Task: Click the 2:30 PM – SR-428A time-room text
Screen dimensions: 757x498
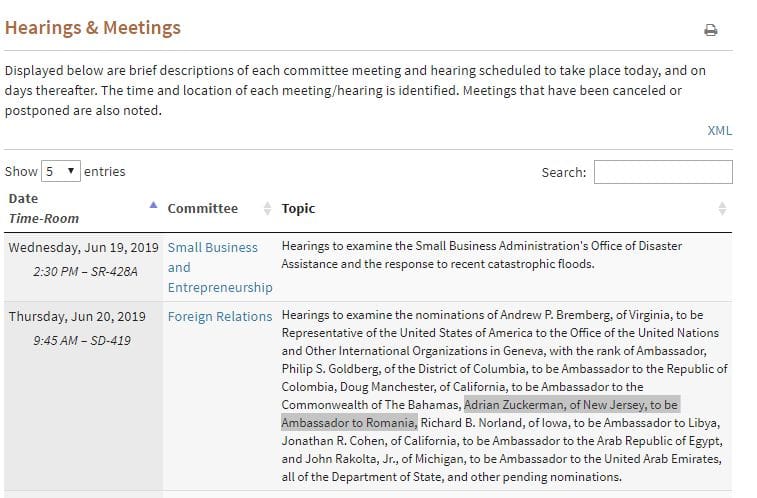Action: pos(85,272)
